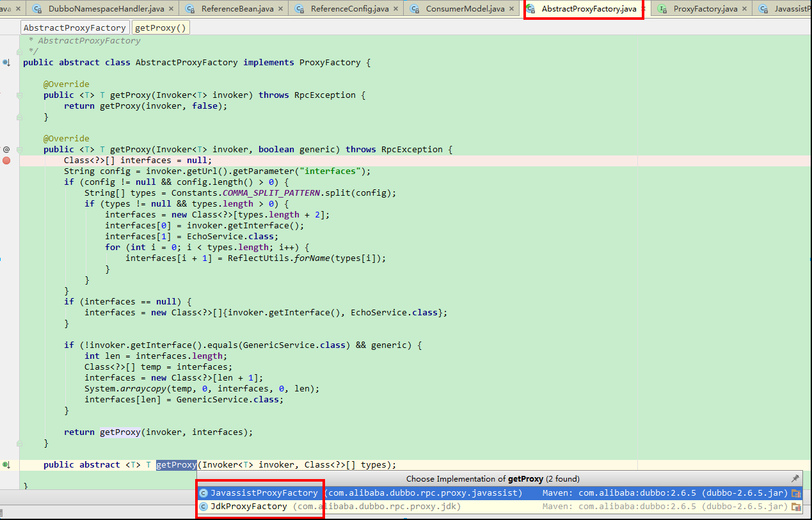
Task: Collapse the javadoc comment fold marker
Action: tap(20, 51)
